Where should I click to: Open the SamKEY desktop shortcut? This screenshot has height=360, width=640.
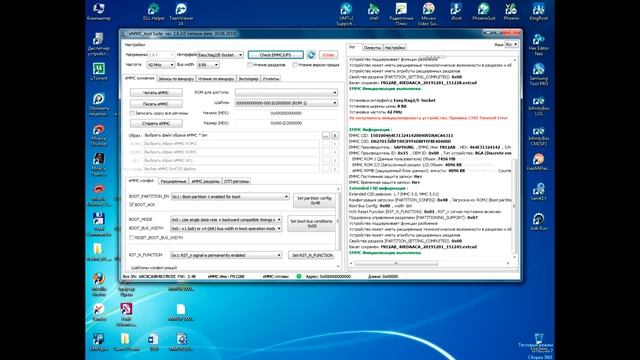pyautogui.click(x=538, y=192)
